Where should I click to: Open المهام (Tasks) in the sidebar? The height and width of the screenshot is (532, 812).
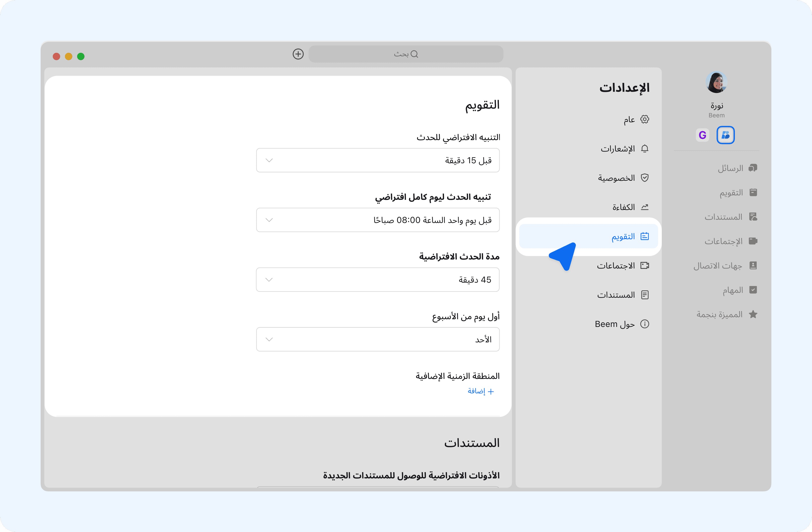coord(739,290)
